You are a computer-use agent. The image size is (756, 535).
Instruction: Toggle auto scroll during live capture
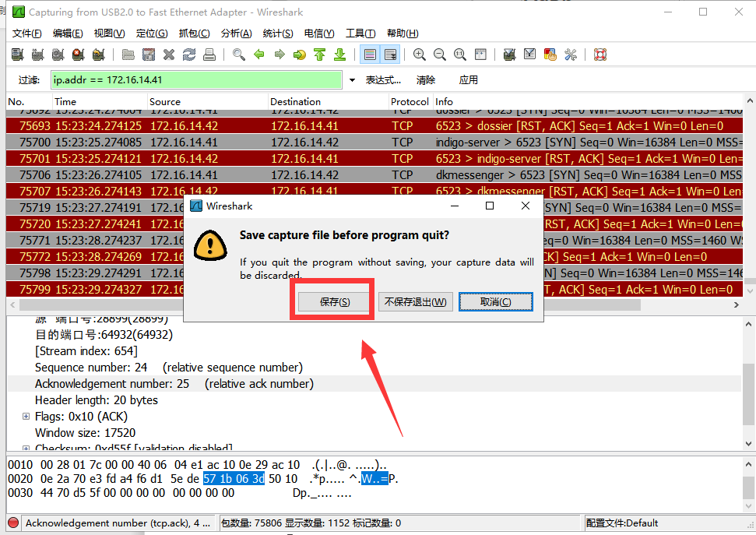pos(390,55)
